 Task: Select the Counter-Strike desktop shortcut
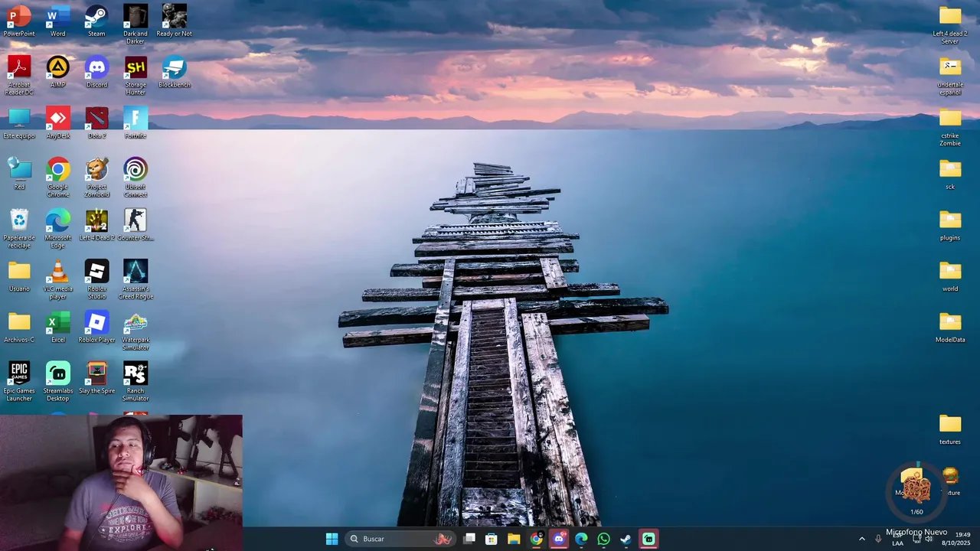(x=136, y=225)
